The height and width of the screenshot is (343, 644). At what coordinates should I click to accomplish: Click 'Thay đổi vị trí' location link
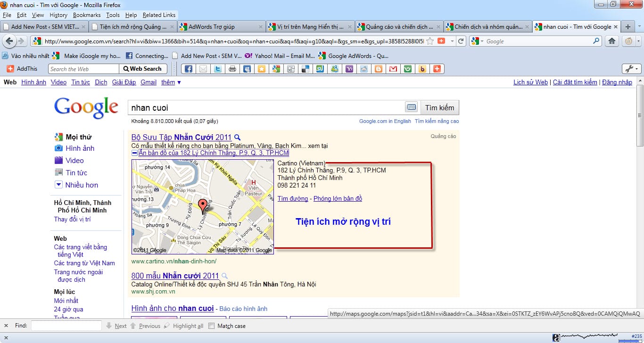[73, 219]
